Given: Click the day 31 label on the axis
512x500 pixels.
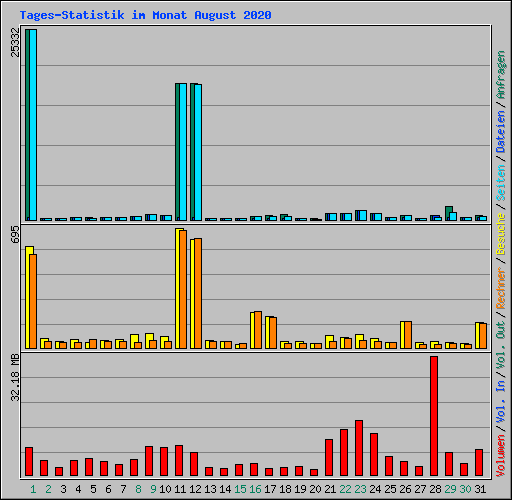Looking at the screenshot, I should [x=480, y=489].
